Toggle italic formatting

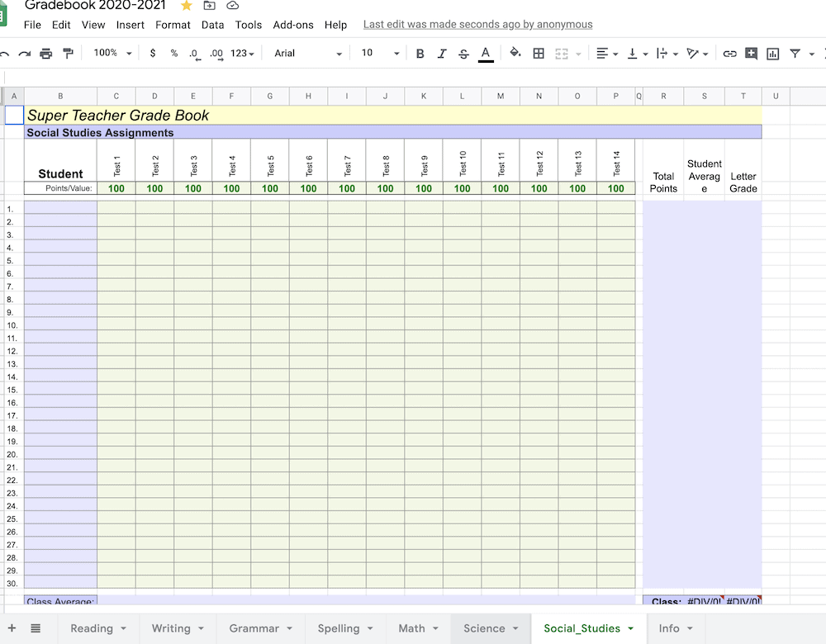click(x=442, y=54)
